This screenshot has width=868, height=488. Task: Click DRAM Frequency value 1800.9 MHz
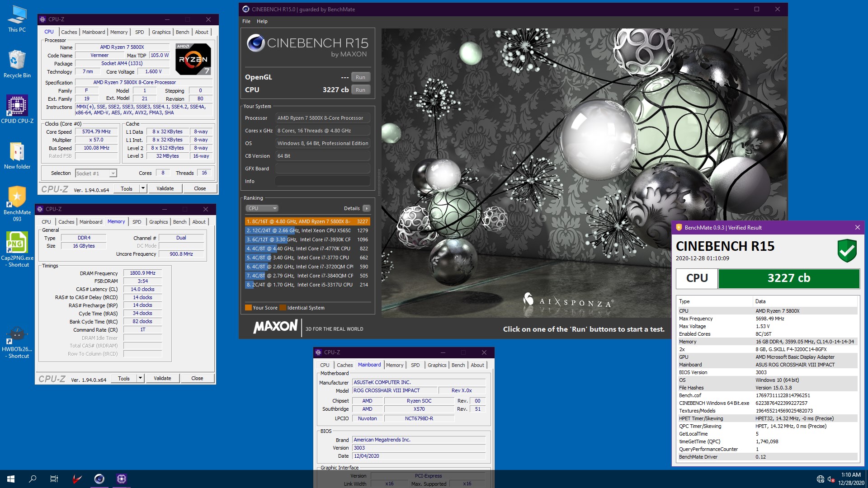[142, 273]
